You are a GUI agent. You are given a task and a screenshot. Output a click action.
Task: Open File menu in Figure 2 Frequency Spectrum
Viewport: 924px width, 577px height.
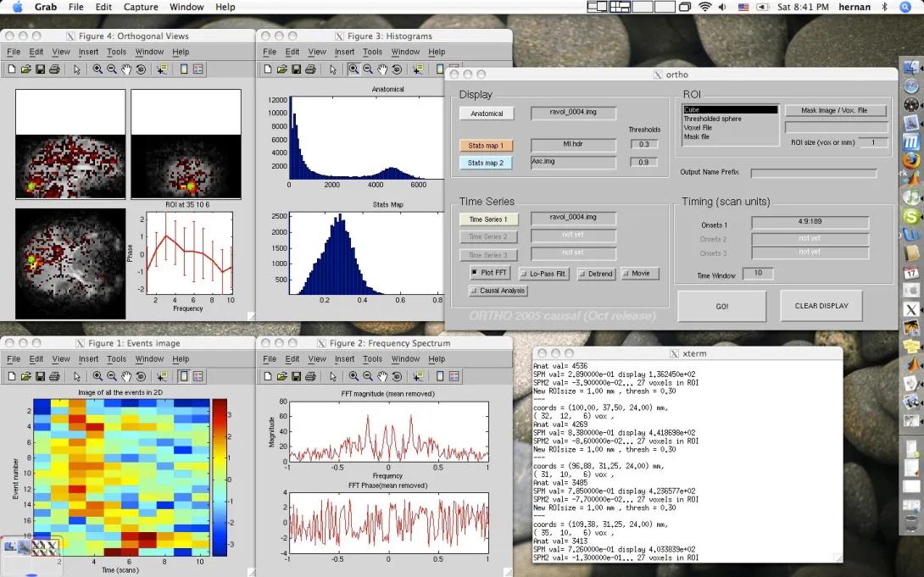(x=270, y=358)
